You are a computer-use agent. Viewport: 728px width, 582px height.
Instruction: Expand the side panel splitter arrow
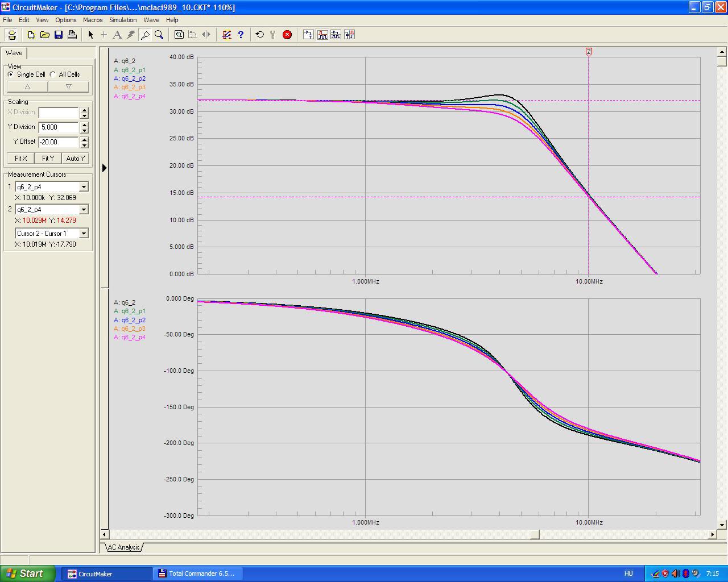click(x=104, y=168)
